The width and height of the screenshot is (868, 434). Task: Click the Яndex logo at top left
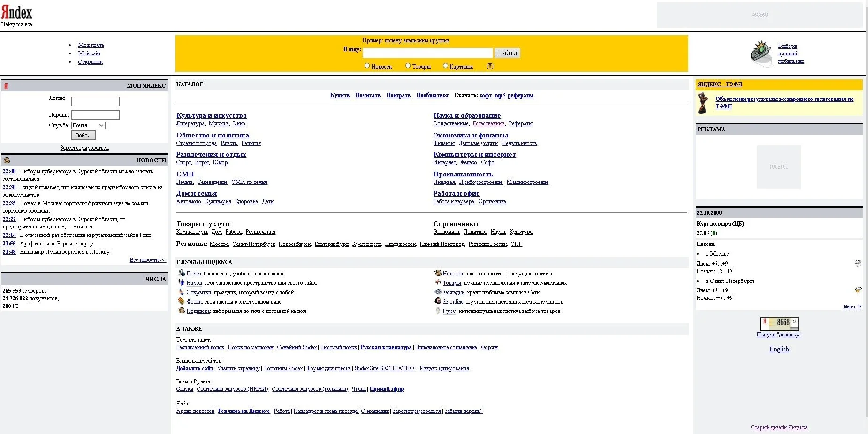(x=17, y=12)
